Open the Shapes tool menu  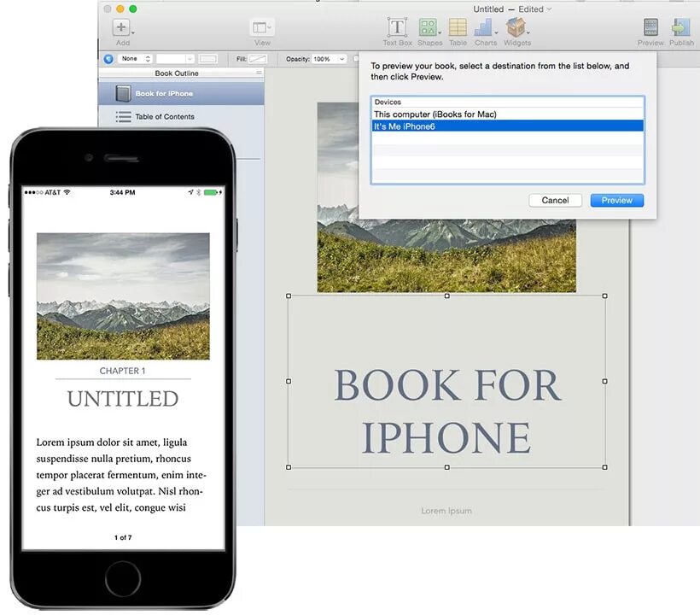pos(429,27)
